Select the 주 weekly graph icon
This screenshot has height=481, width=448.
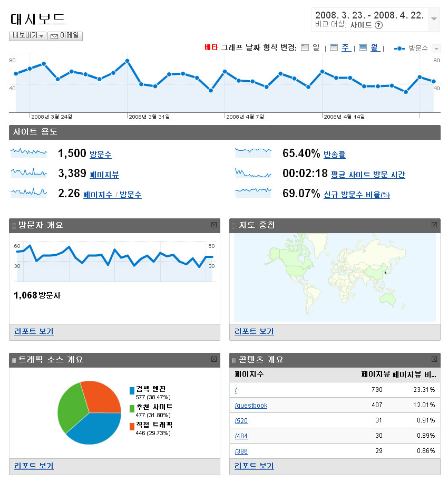(x=334, y=47)
